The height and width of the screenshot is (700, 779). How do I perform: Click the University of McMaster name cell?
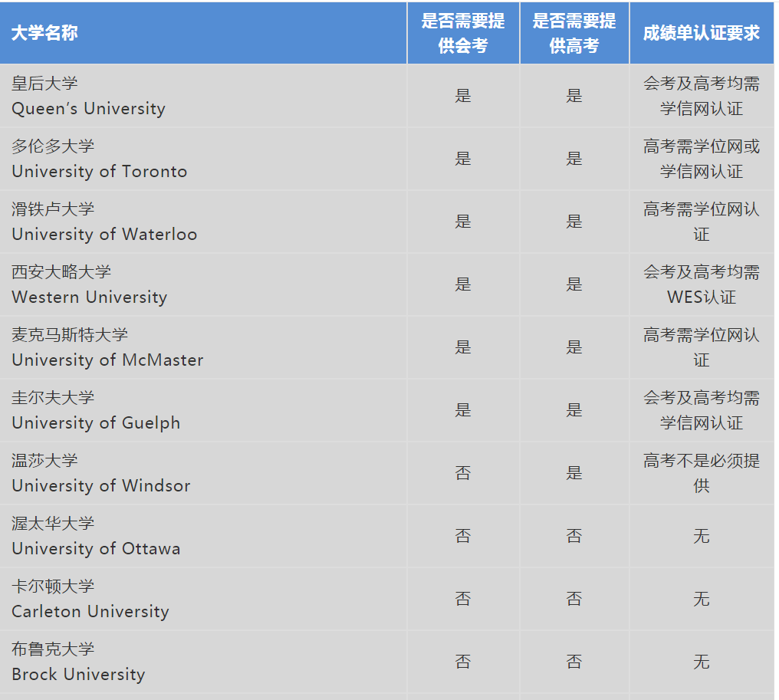click(x=107, y=347)
